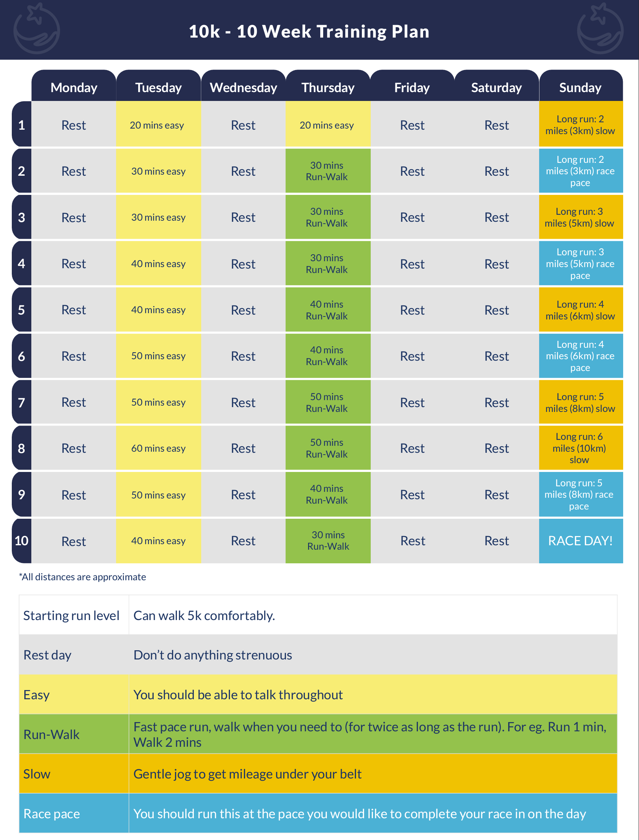Click the yellow Easy legend label

tap(36, 695)
